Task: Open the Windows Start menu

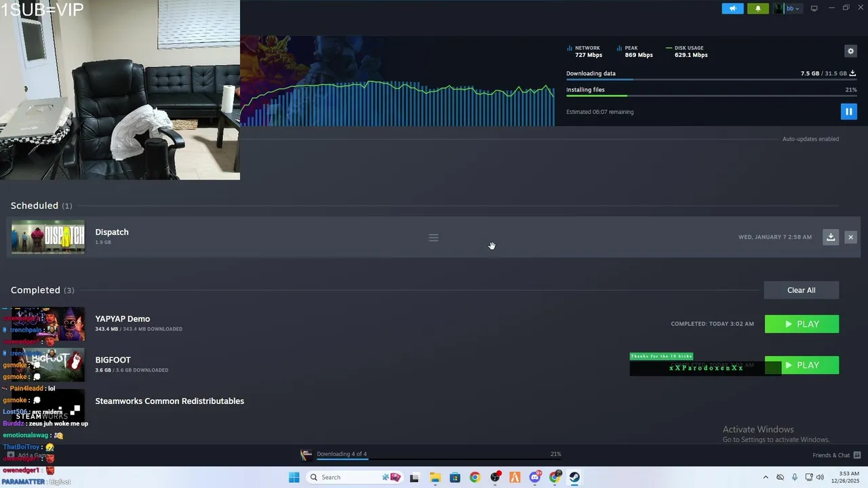Action: (x=294, y=477)
